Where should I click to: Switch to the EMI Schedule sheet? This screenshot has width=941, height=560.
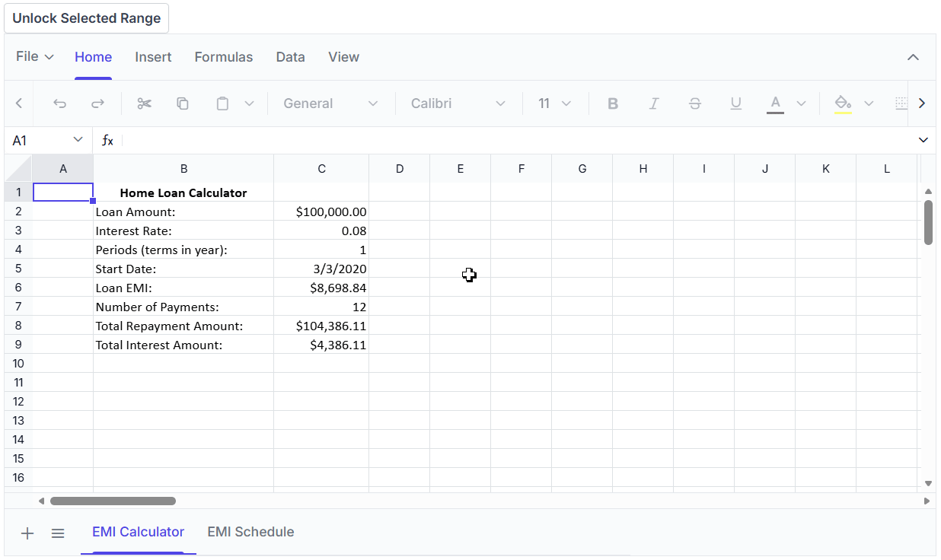pos(250,532)
